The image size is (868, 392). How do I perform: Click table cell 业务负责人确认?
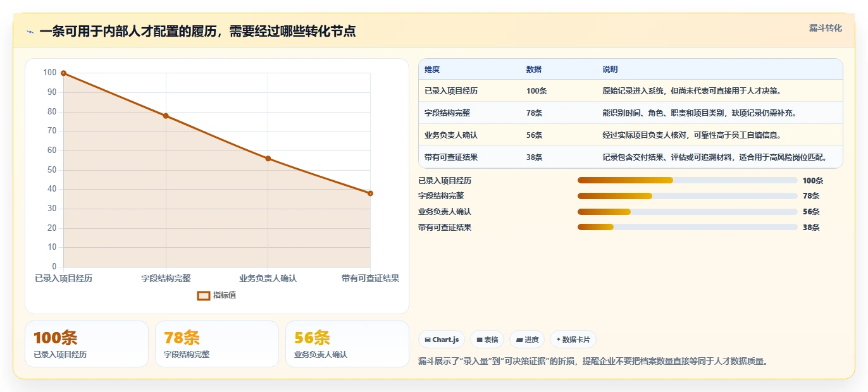click(451, 135)
